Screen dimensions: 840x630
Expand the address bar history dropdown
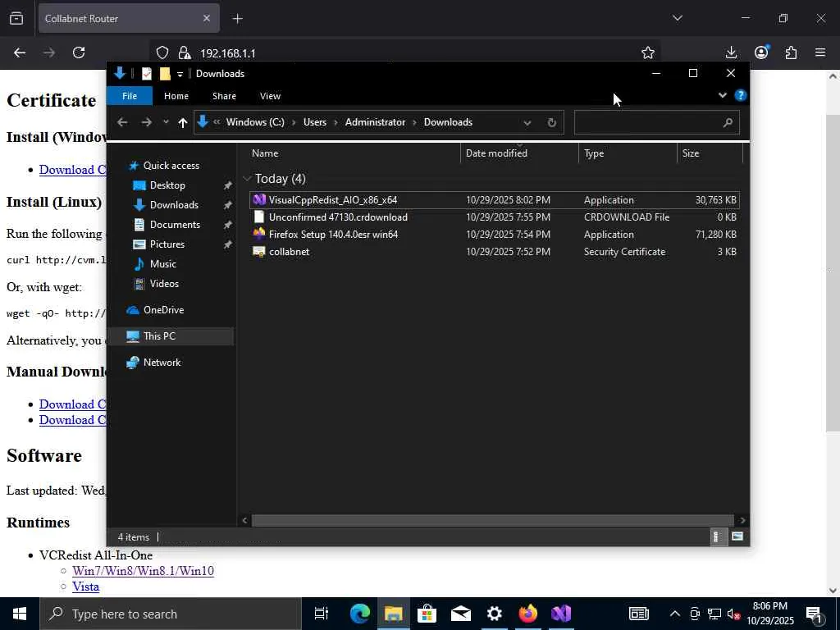[527, 123]
